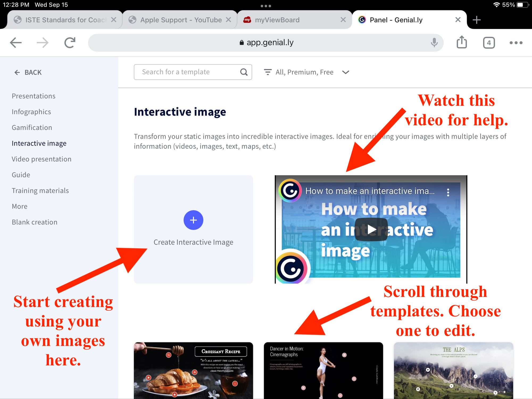The image size is (532, 399).
Task: Click the BACK link in sidebar
Action: click(x=28, y=72)
